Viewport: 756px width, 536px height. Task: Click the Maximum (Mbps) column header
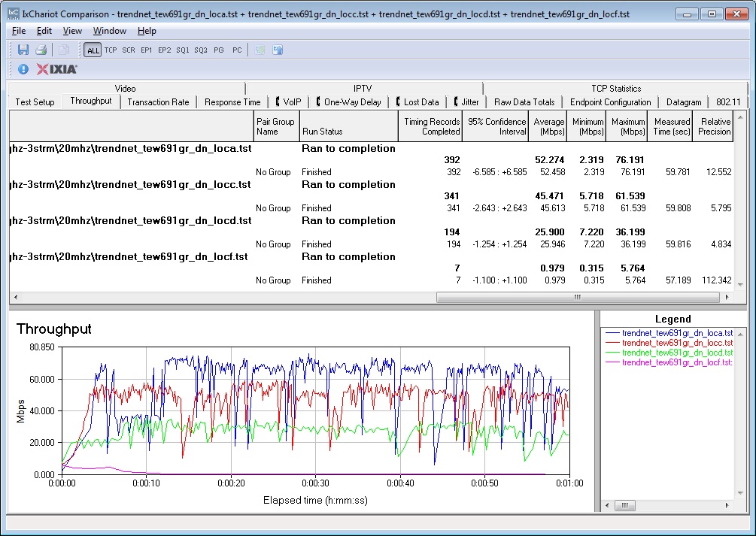(x=627, y=126)
